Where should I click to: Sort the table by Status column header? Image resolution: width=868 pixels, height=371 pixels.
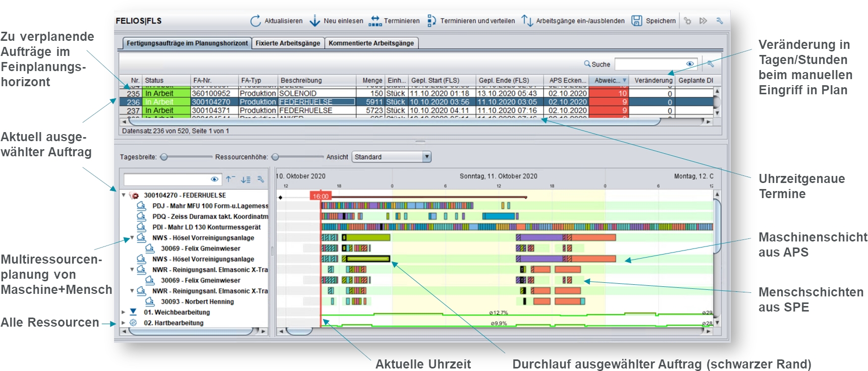pyautogui.click(x=166, y=80)
